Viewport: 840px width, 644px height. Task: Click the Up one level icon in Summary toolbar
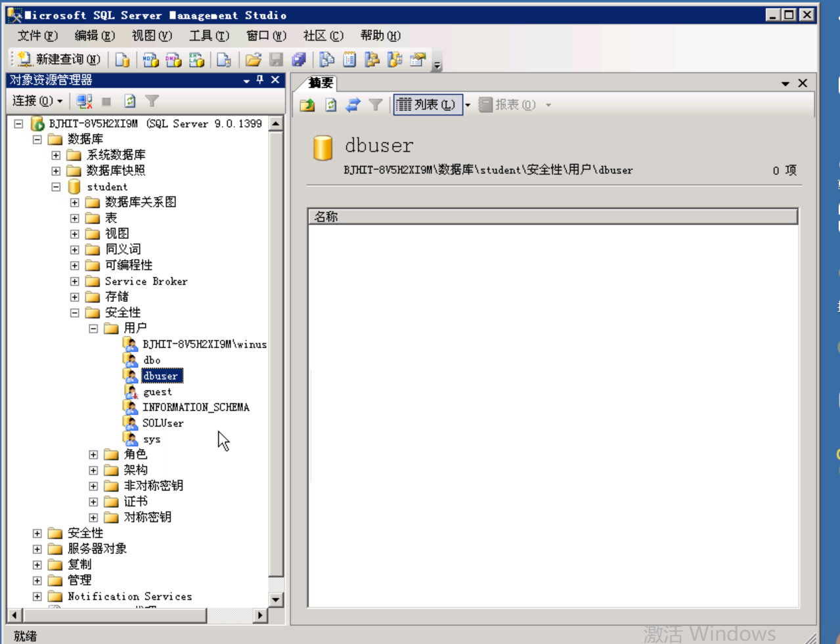pos(307,105)
